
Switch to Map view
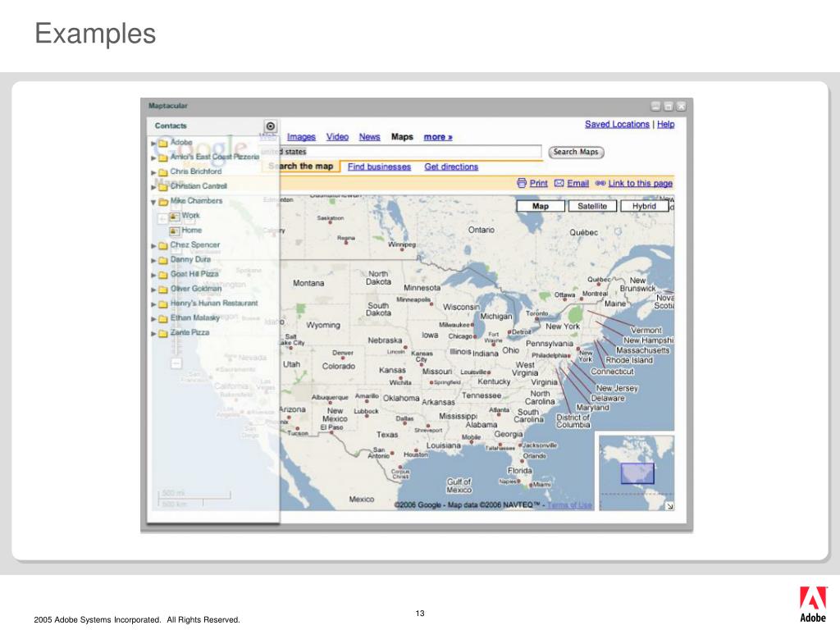tap(541, 206)
